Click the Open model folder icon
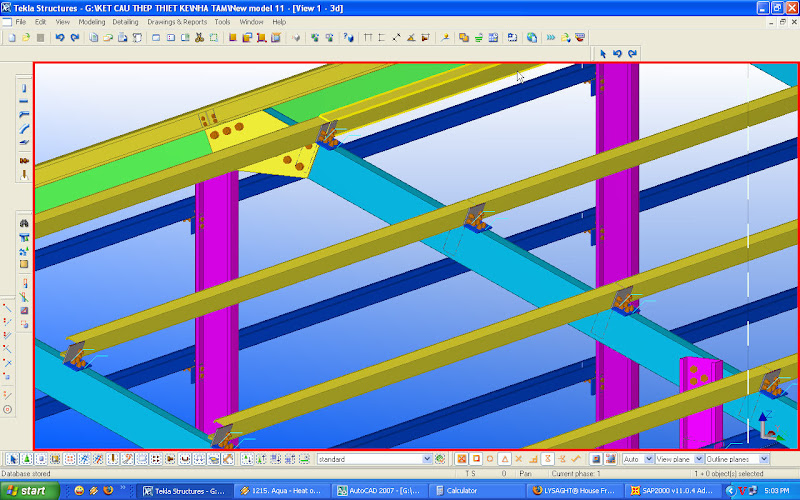The width and height of the screenshot is (800, 500). 24,38
